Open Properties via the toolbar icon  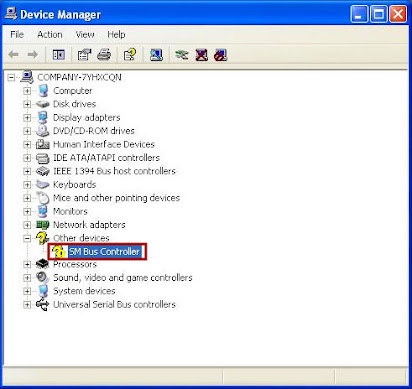tap(84, 54)
